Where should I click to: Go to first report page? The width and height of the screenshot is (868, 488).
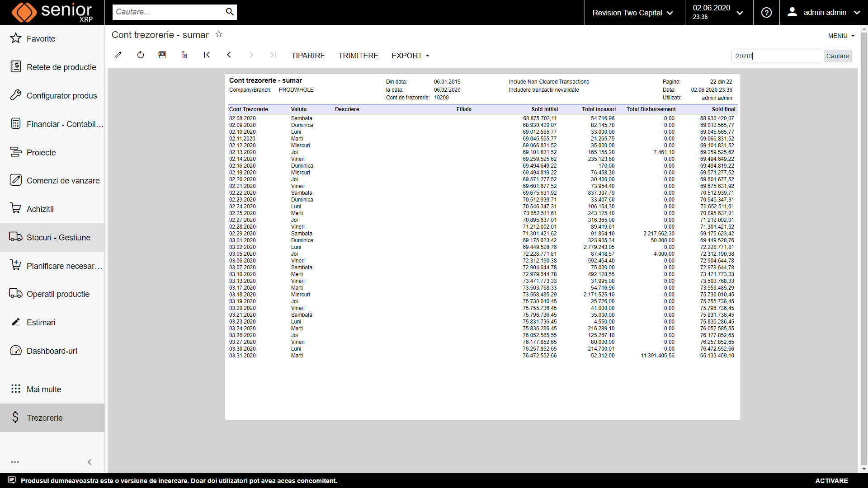207,55
